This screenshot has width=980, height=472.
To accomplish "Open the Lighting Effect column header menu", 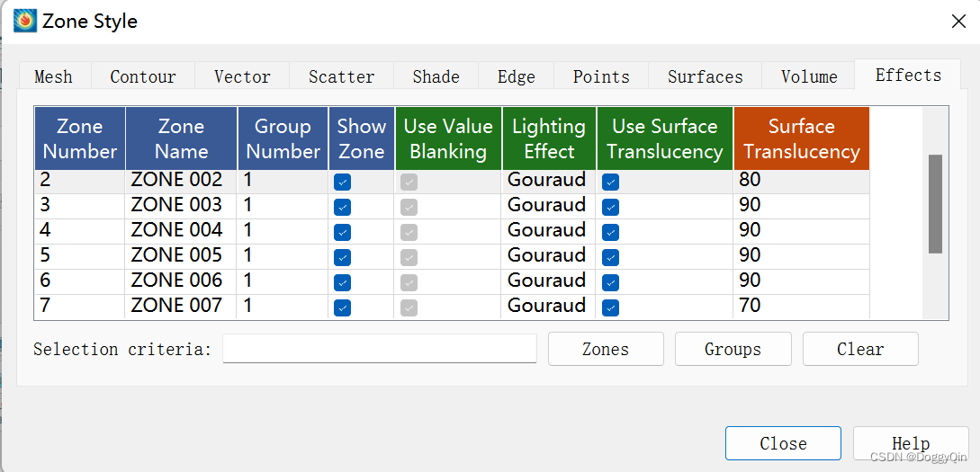I will tap(549, 138).
